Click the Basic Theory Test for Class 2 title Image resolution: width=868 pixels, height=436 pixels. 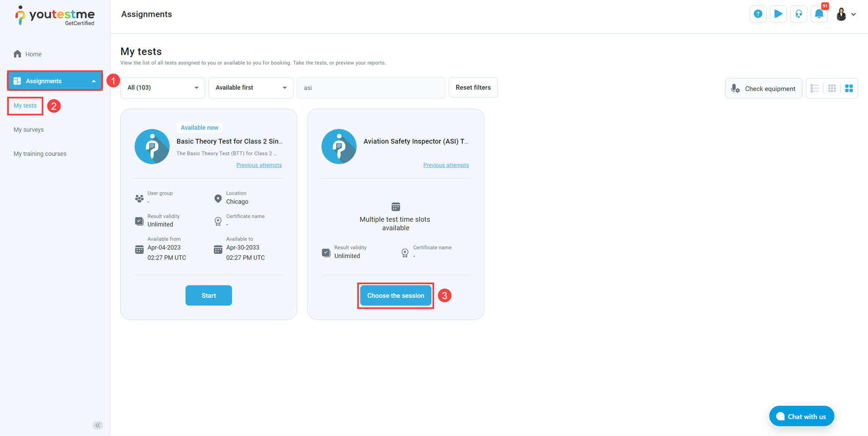coord(229,141)
